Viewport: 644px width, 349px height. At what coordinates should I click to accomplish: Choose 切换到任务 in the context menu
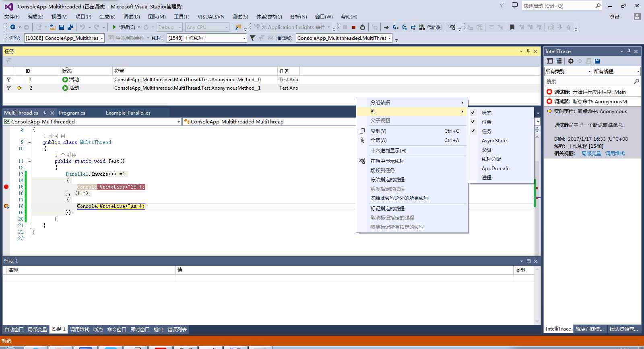412,170
